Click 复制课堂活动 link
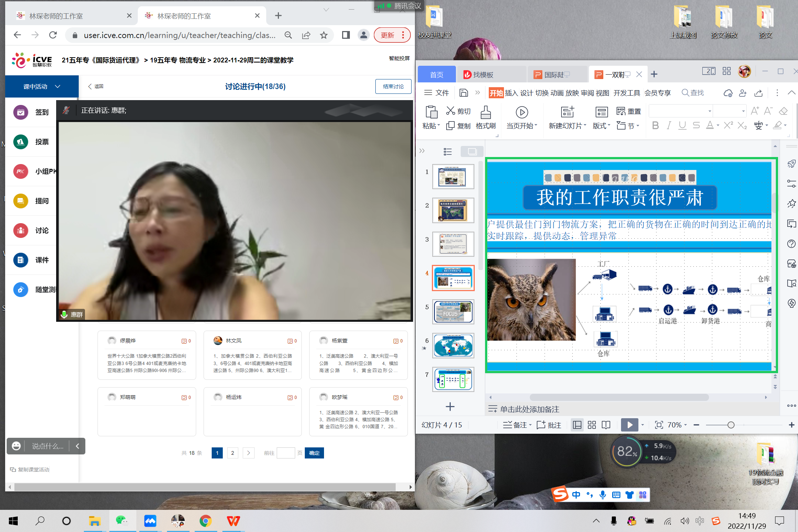Screen dimensions: 798x532 coord(30,470)
